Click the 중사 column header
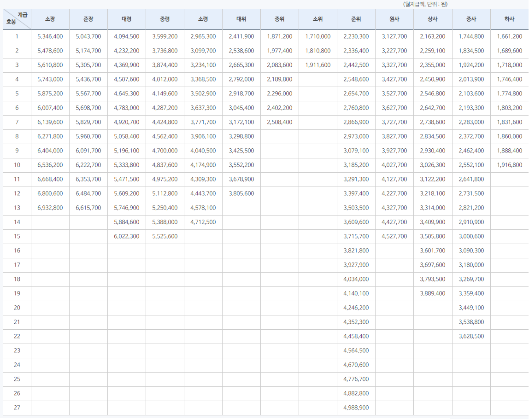Image resolution: width=529 pixels, height=420 pixels. [x=471, y=19]
